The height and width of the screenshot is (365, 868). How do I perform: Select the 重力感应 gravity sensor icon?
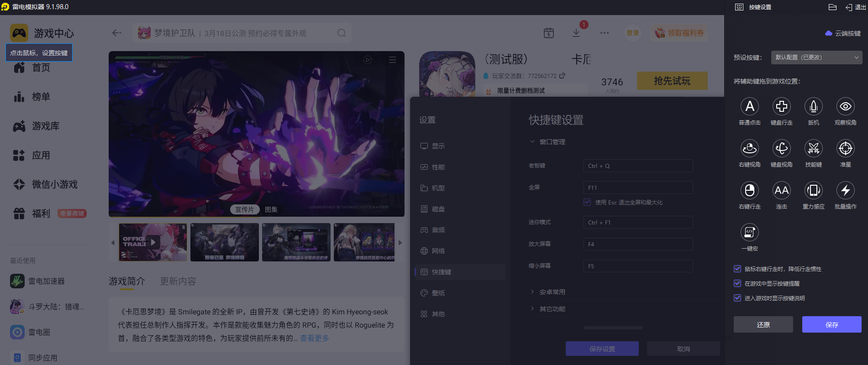tap(813, 191)
